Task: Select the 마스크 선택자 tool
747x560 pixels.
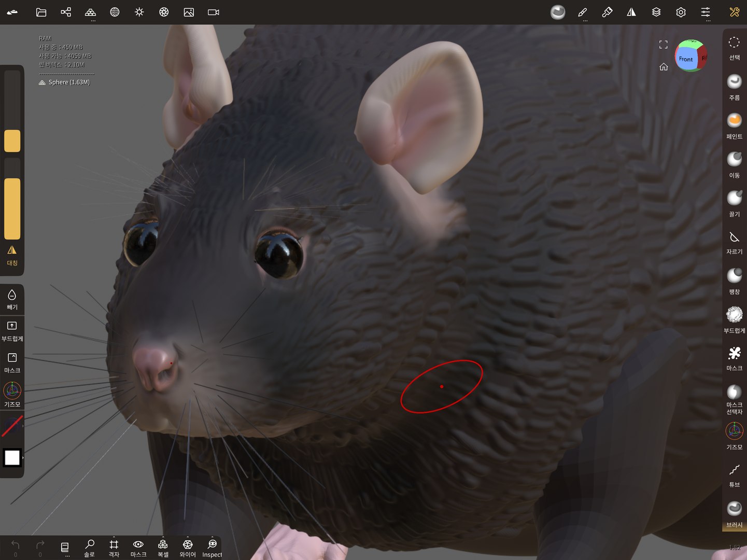Action: [735, 399]
